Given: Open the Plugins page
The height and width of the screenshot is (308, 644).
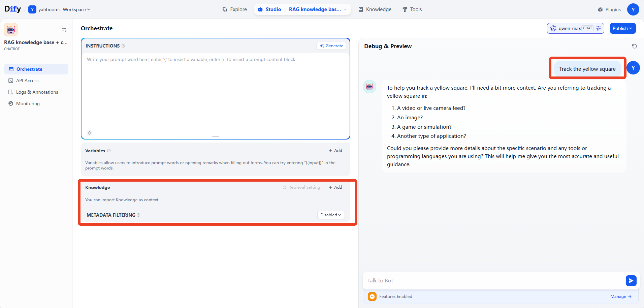Looking at the screenshot, I should click(609, 9).
